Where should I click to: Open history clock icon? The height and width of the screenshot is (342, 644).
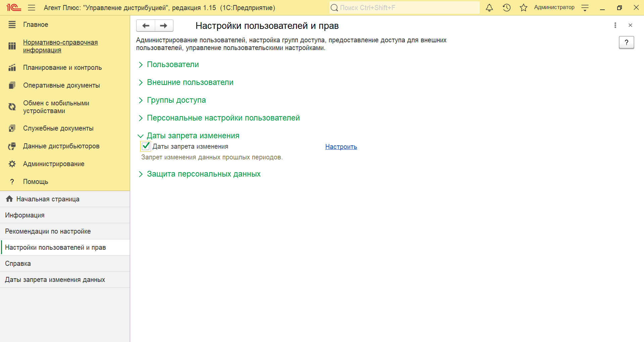[x=506, y=8]
